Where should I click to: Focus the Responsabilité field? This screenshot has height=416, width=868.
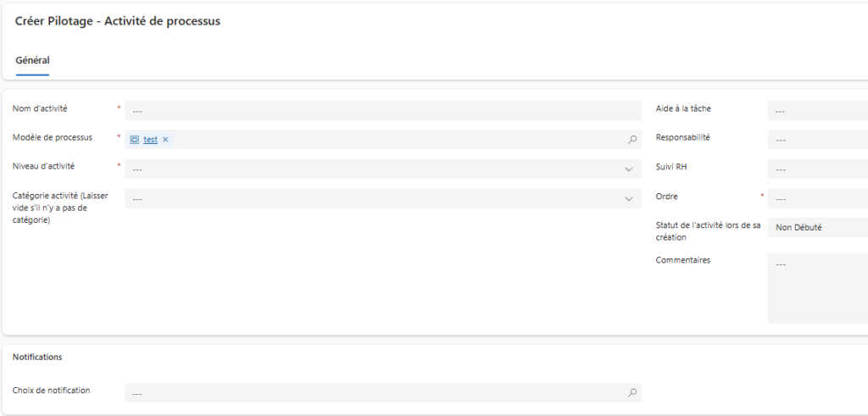pyautogui.click(x=817, y=140)
